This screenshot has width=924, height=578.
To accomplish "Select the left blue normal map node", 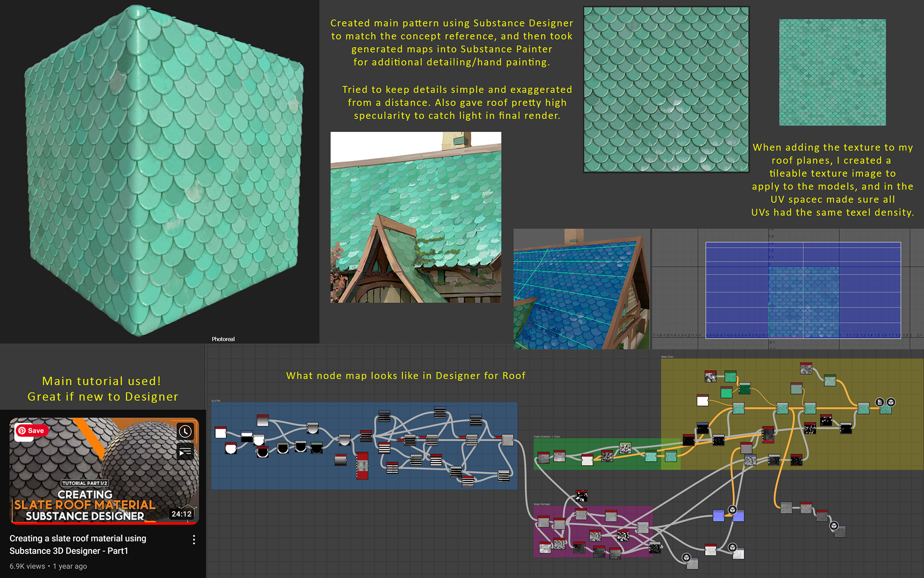I will pyautogui.click(x=719, y=516).
